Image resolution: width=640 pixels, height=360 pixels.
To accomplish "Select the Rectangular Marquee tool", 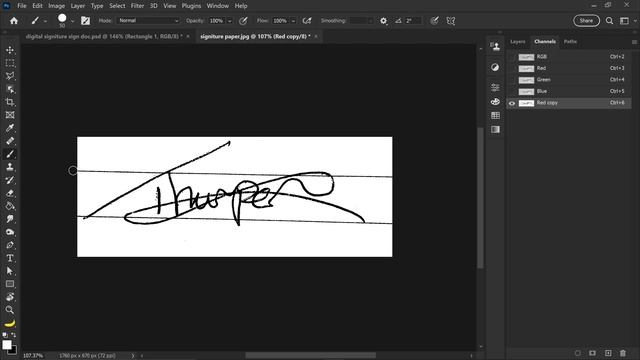I will 10,63.
